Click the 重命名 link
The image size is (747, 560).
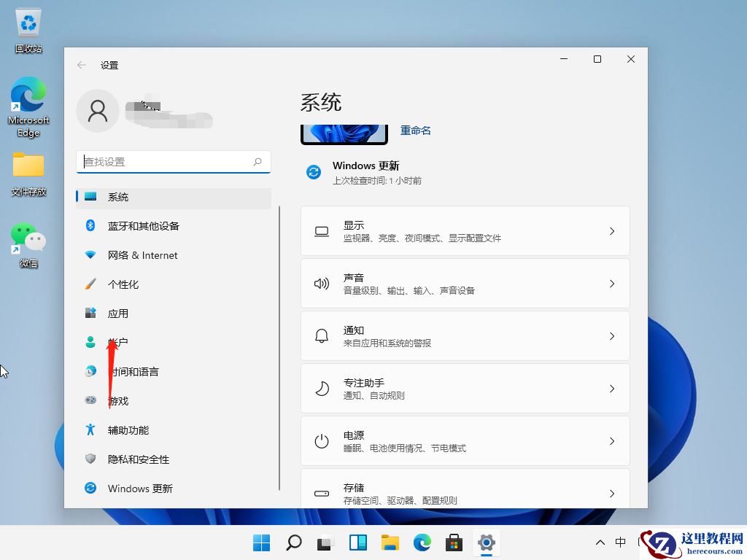click(x=416, y=131)
